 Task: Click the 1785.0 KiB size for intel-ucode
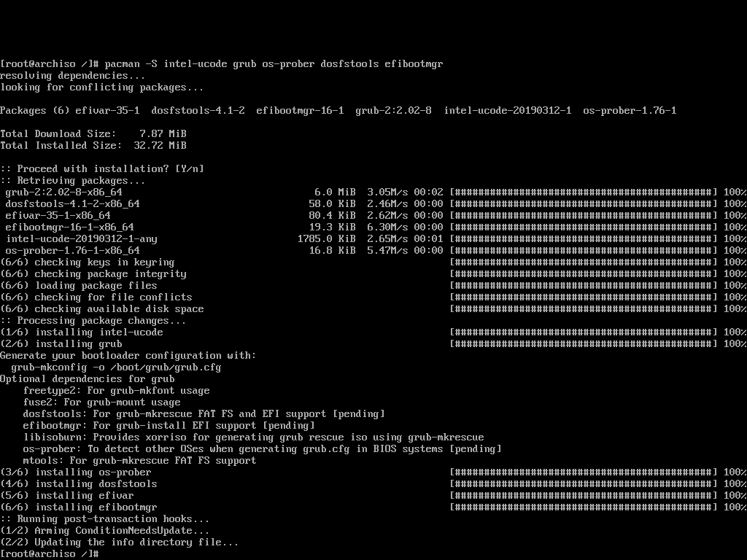pyautogui.click(x=326, y=239)
